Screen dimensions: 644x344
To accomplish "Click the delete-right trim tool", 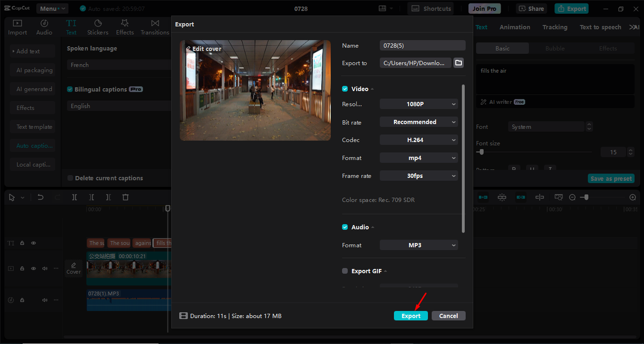I will click(x=108, y=197).
